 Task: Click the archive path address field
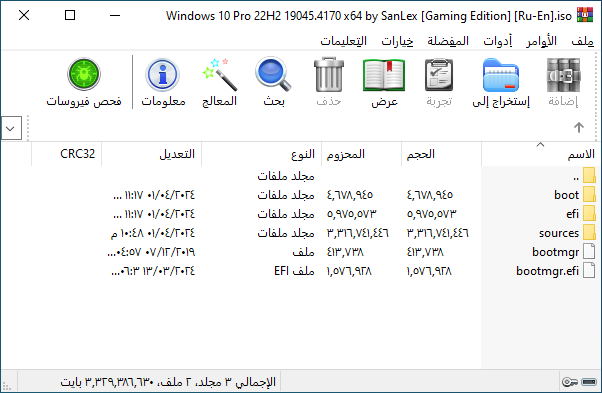coord(299,128)
